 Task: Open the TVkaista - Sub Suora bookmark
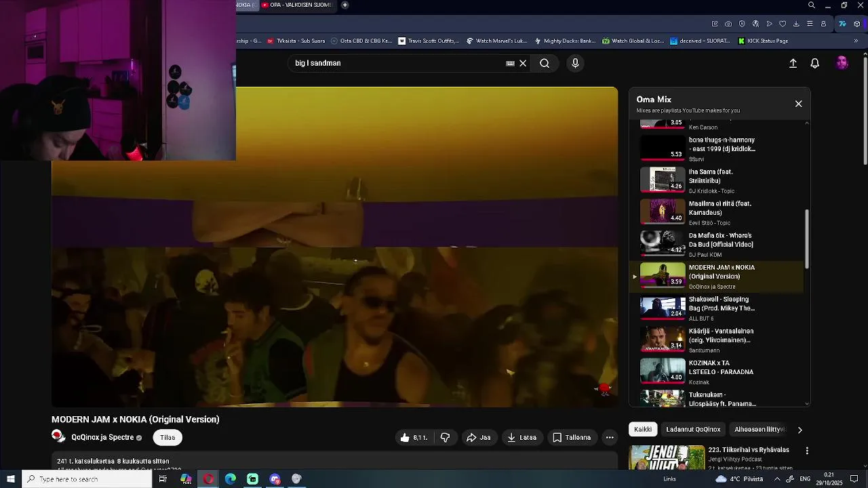[x=296, y=41]
